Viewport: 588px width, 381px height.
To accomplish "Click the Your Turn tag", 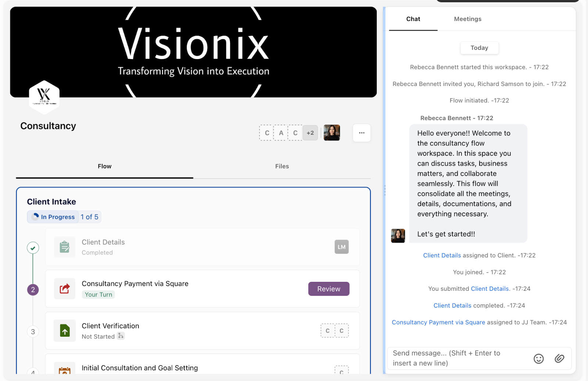I will pyautogui.click(x=98, y=294).
